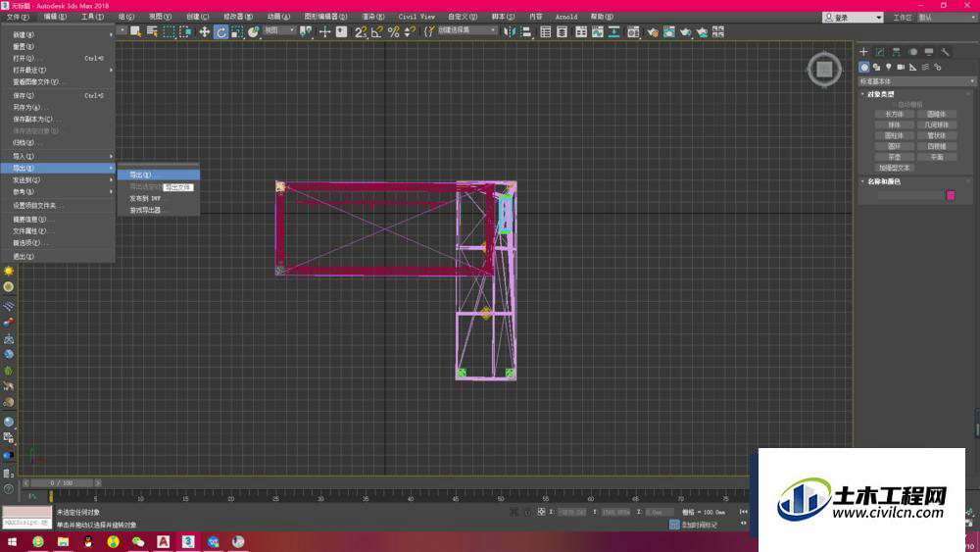Toggle the Layer Explorer
Viewport: 980px width, 552px height.
[562, 32]
